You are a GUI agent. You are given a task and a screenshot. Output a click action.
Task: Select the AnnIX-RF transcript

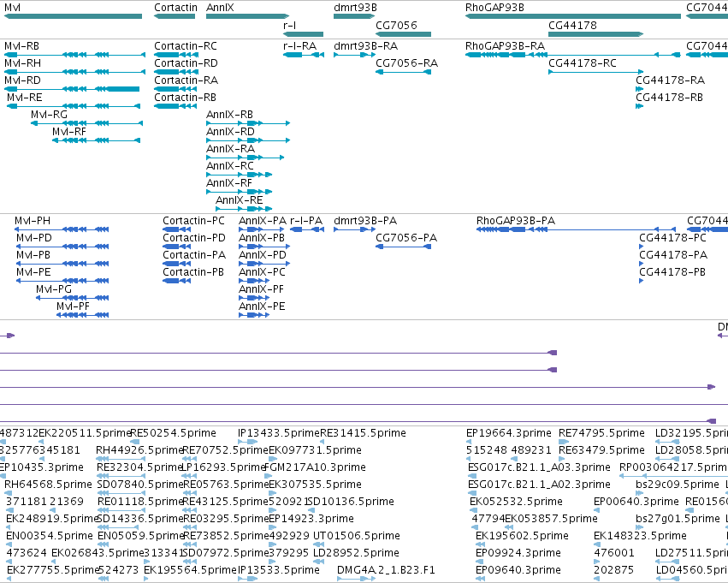(240, 192)
